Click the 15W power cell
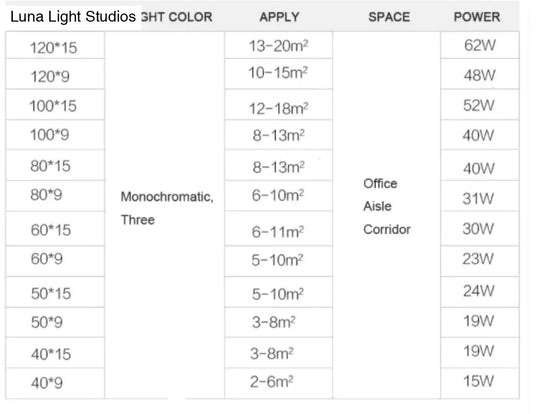 coord(480,383)
